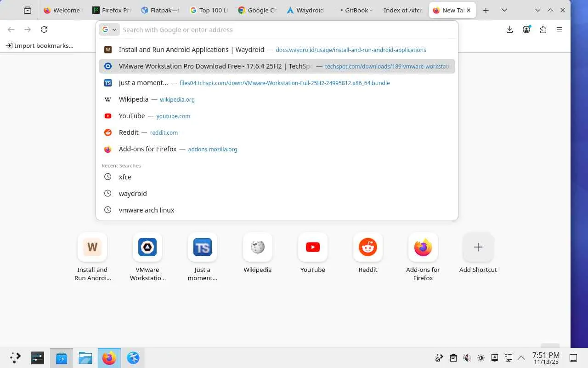Click Import bookmarks in the bookmarks toolbar
Screen dimensions: 588x368
pyautogui.click(x=40, y=46)
